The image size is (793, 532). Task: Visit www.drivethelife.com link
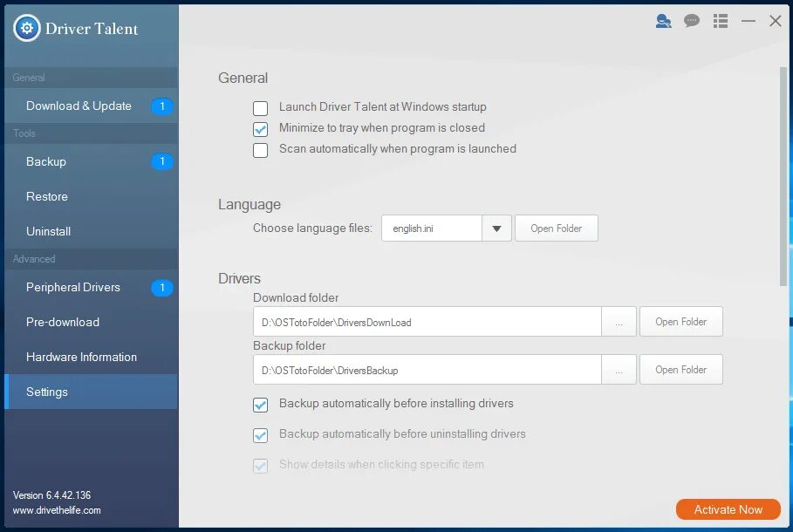click(x=57, y=510)
